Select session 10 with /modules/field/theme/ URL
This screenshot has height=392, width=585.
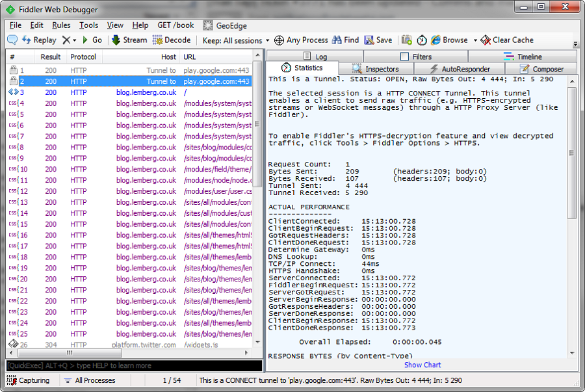point(129,169)
